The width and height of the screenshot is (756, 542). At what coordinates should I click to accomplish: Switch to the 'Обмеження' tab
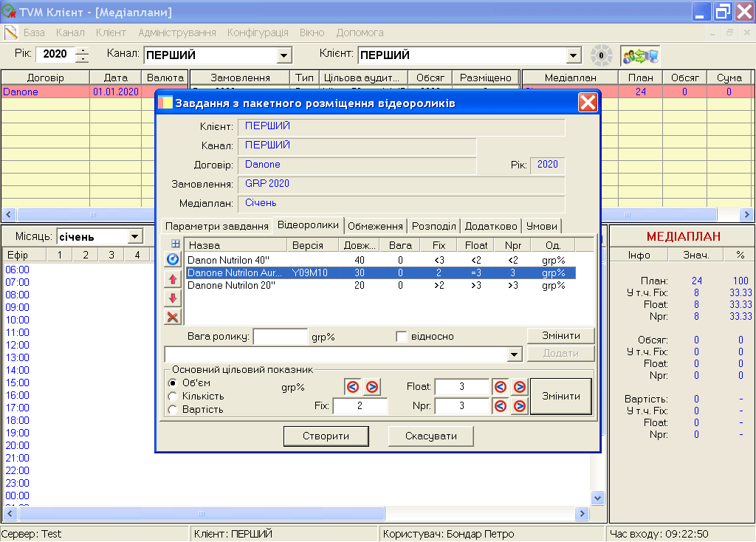click(375, 226)
